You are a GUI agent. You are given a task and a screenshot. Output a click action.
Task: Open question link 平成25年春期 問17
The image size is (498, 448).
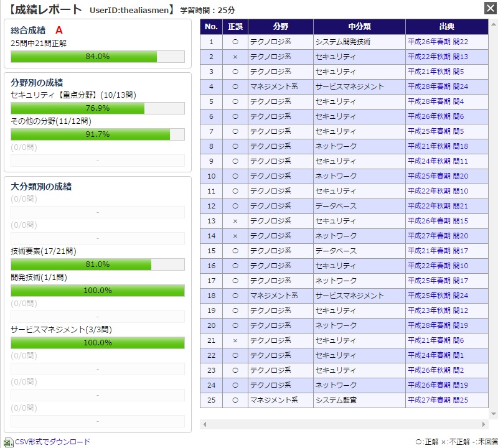point(438,281)
